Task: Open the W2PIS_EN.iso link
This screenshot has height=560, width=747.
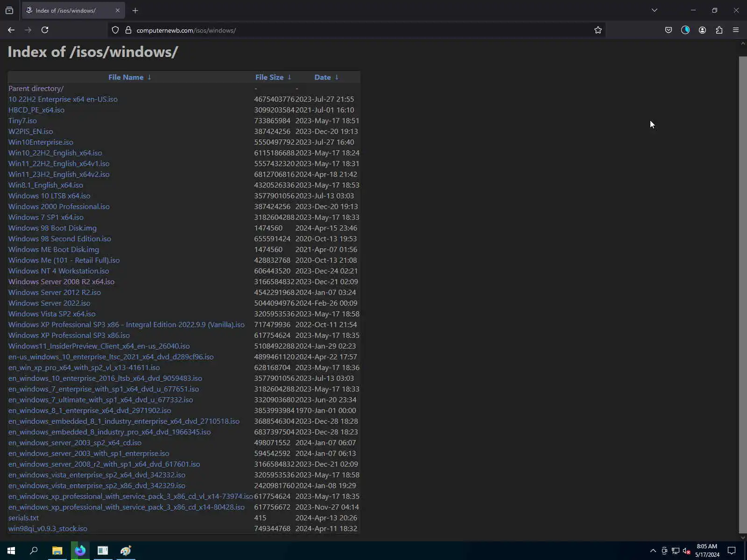Action: (x=31, y=132)
